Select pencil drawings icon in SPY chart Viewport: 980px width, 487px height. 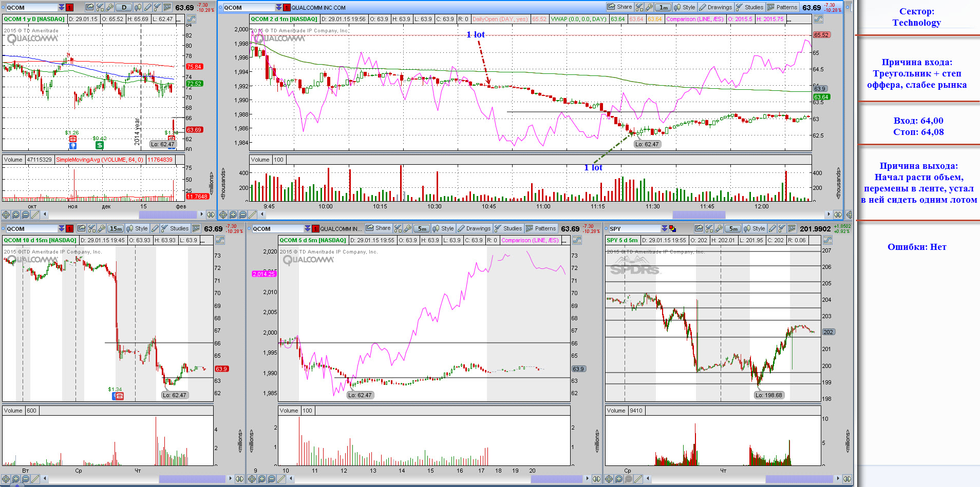772,228
